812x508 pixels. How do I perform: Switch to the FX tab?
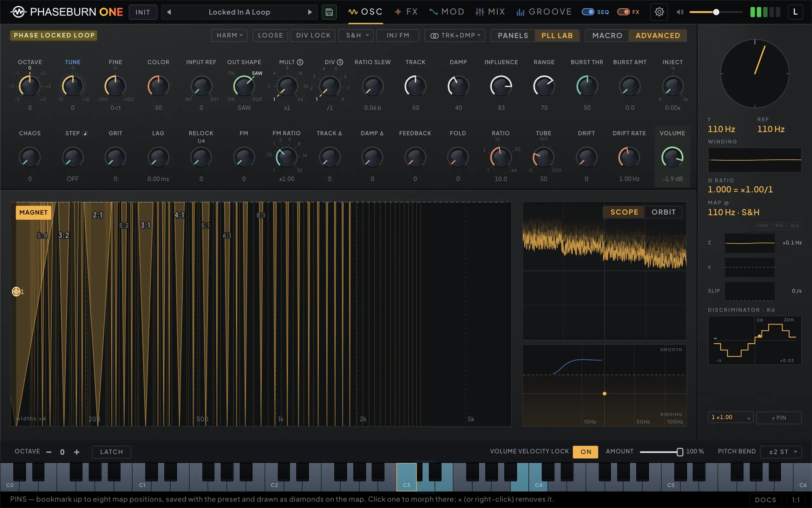click(406, 12)
